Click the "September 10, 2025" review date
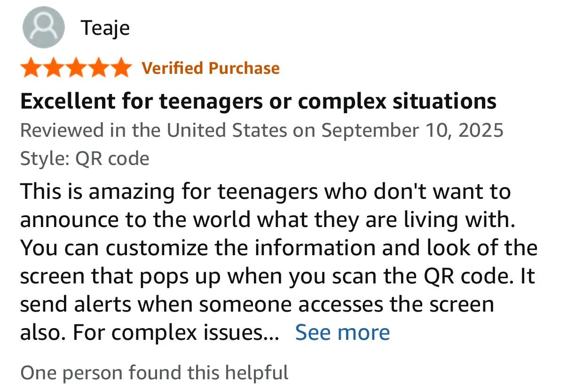Viewport: 567px width, 392px height. [x=412, y=130]
